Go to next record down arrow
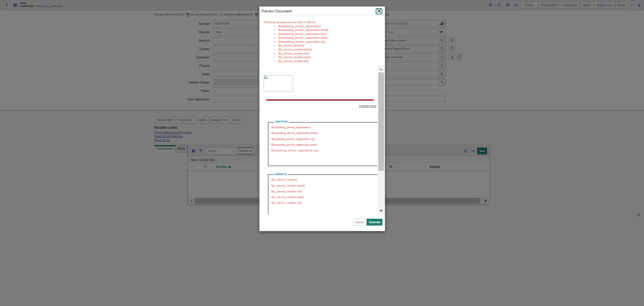 click(639, 5)
